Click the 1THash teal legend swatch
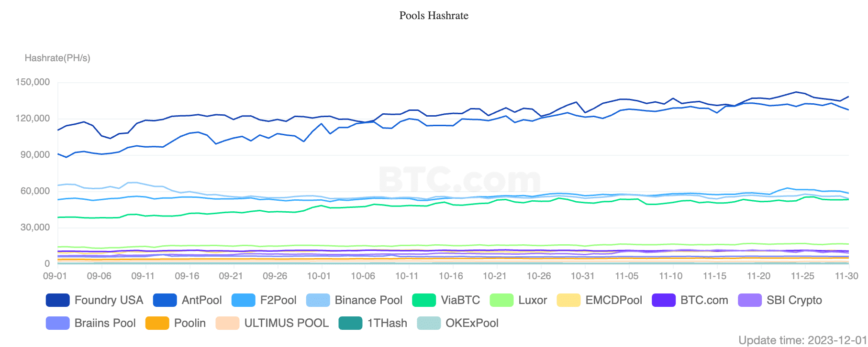The image size is (868, 347). pos(351,323)
